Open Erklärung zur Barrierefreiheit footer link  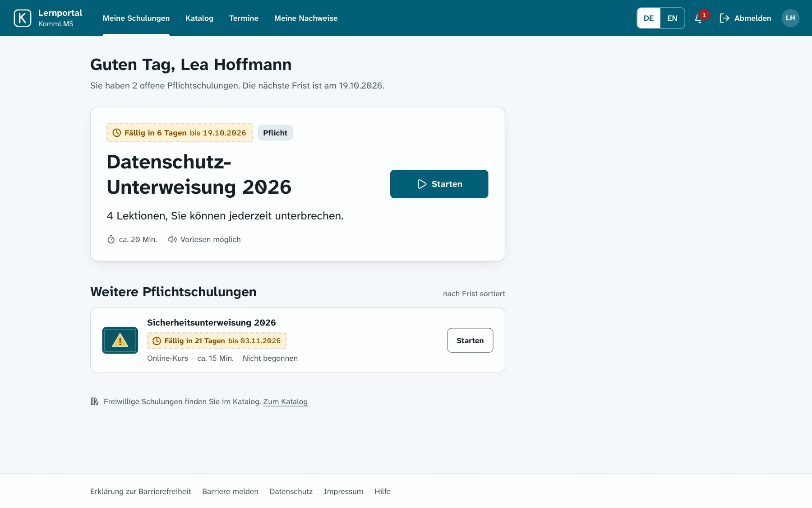coord(140,491)
